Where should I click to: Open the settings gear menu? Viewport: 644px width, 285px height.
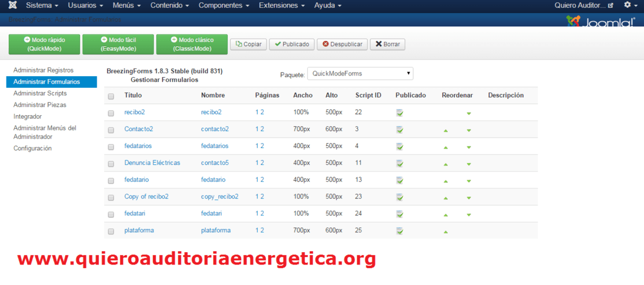pyautogui.click(x=629, y=5)
